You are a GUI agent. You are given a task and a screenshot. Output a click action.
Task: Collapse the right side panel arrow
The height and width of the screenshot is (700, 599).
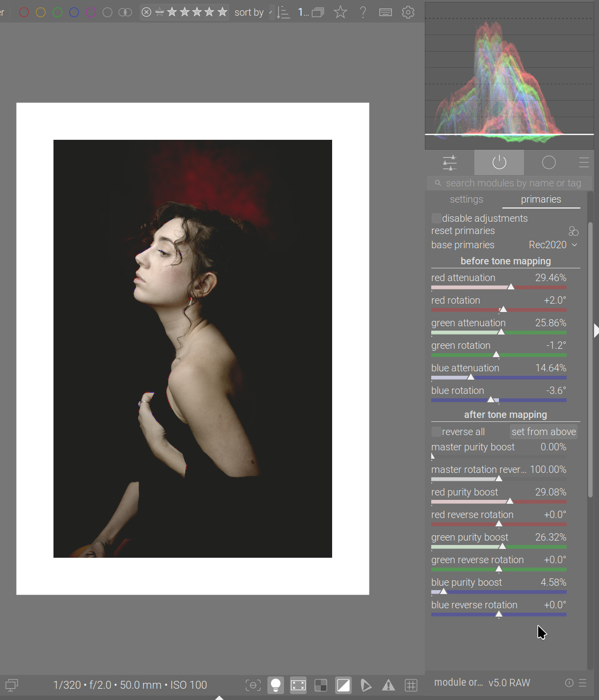click(x=596, y=331)
